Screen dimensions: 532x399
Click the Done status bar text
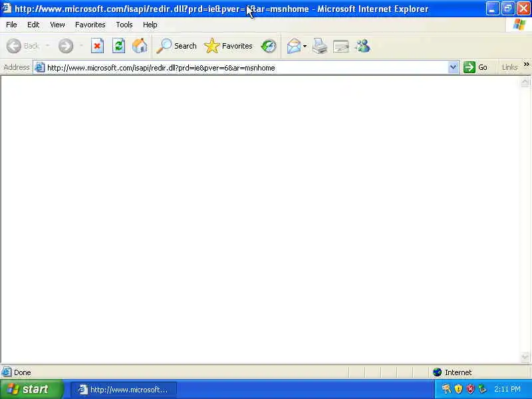coord(23,372)
